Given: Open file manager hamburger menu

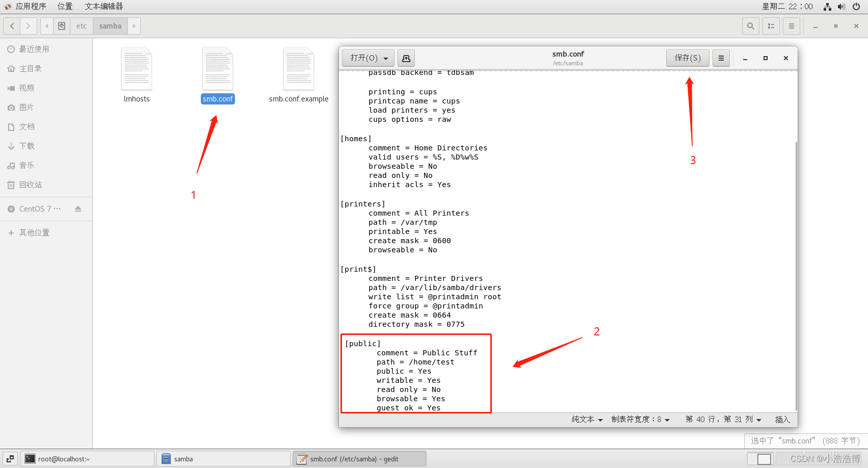Looking at the screenshot, I should click(x=792, y=26).
